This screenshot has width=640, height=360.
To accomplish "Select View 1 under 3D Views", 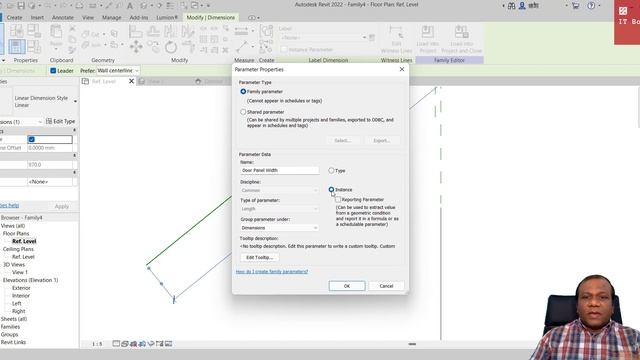I will pos(20,272).
